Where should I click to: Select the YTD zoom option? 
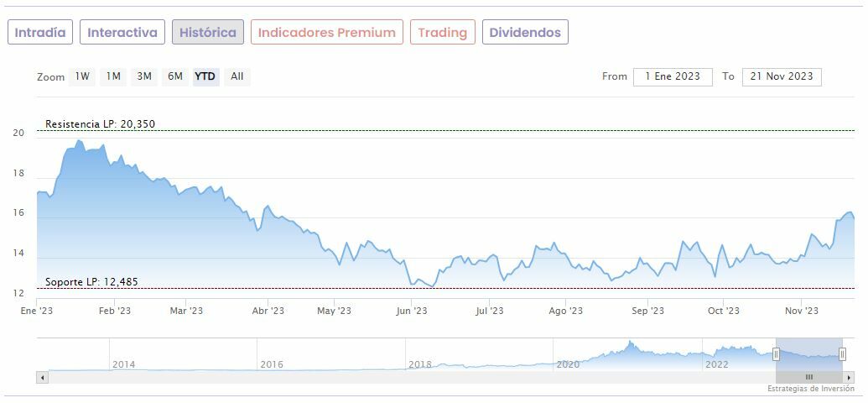coord(205,76)
